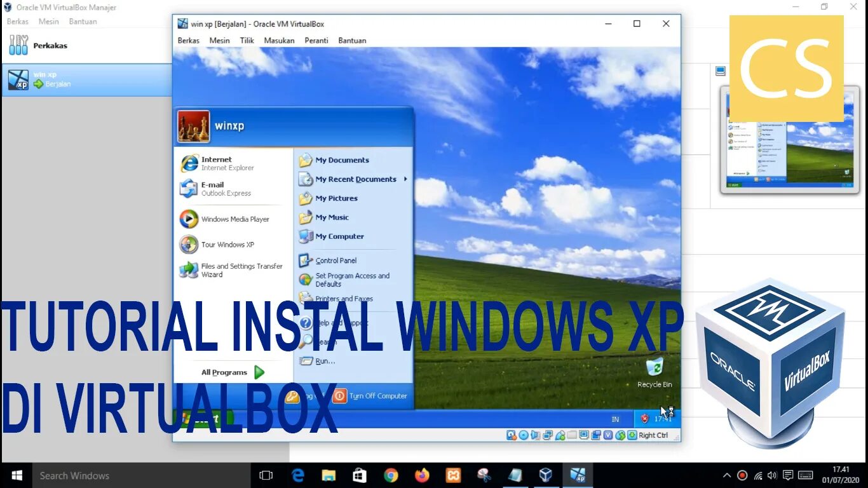Screen dimensions: 868x488
Task: Select win xp machine in Manager list
Action: click(x=87, y=79)
